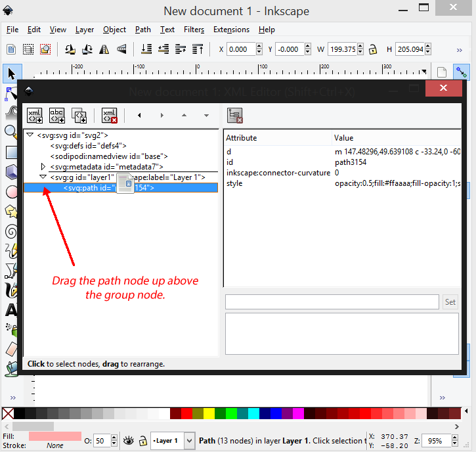The width and height of the screenshot is (476, 452).
Task: Open the palette menu arrow
Action: (466, 411)
